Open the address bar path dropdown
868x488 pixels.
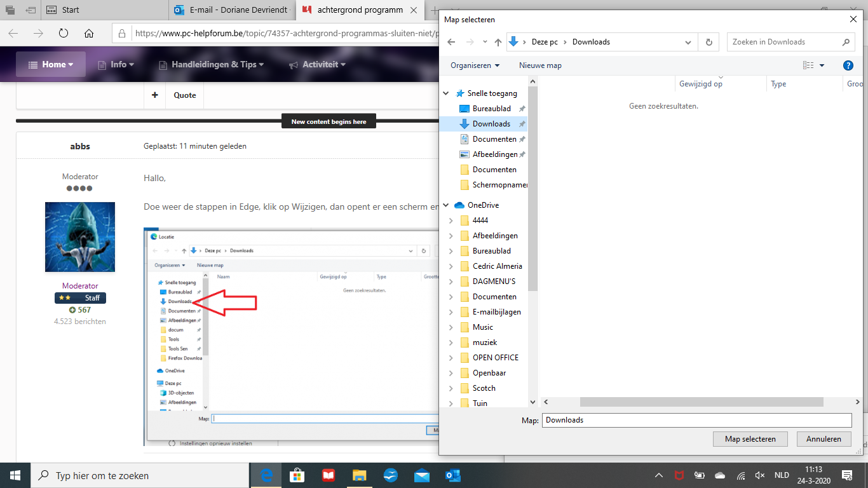[x=688, y=42]
